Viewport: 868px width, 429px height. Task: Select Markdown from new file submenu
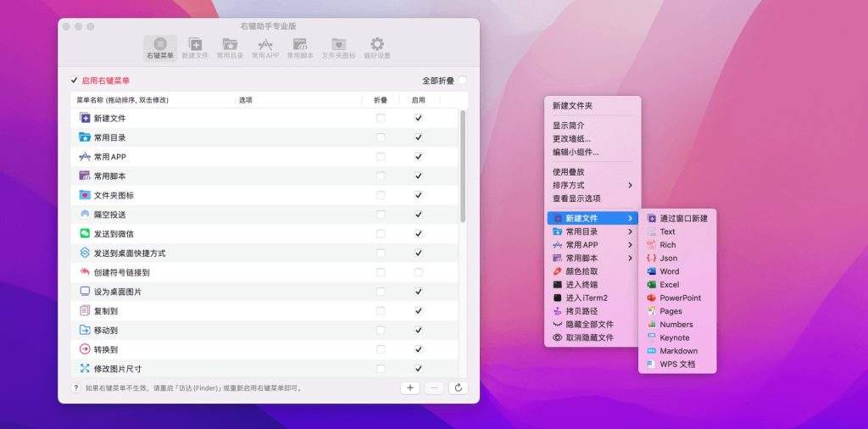click(x=678, y=351)
